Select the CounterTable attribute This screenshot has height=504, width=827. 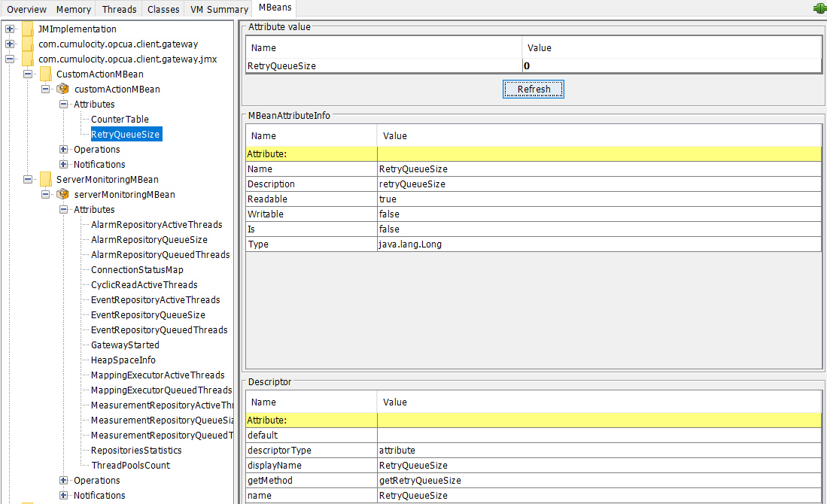coord(120,119)
